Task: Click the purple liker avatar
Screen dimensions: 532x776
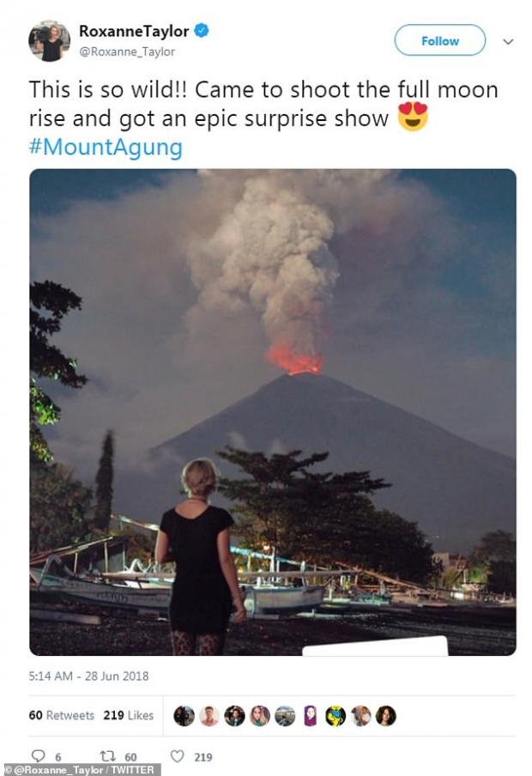Action: 310,716
